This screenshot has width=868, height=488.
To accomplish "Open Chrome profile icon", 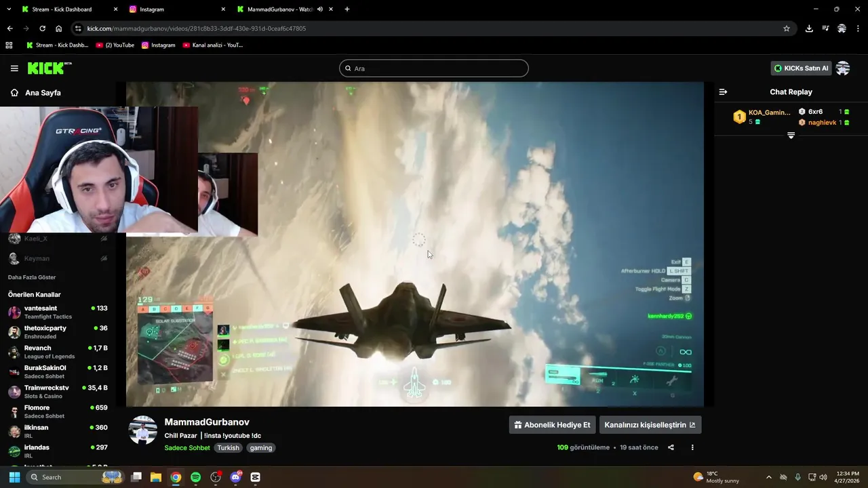I will point(842,28).
